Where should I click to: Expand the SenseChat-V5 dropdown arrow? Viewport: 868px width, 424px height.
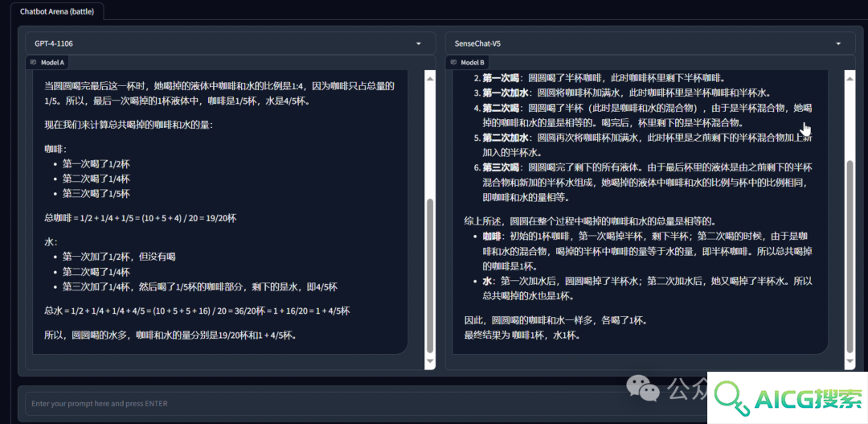pos(838,43)
